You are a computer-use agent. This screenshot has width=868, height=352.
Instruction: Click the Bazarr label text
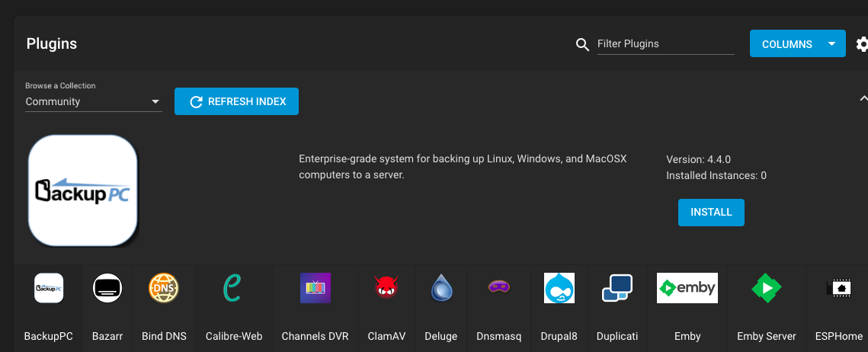pos(107,336)
